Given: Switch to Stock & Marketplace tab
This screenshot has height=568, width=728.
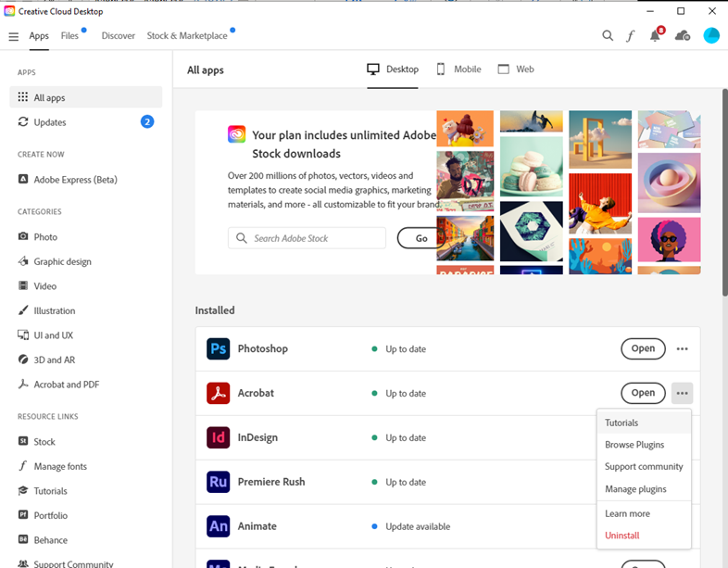Looking at the screenshot, I should 187,36.
